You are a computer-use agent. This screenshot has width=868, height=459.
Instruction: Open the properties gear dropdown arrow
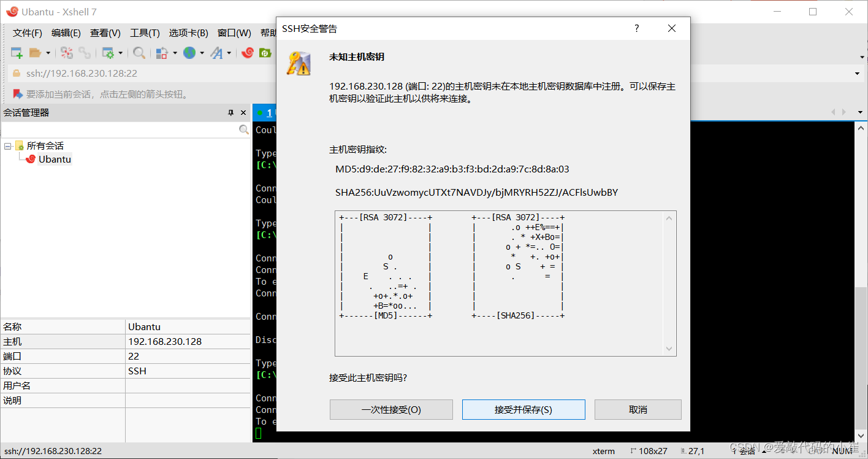120,53
